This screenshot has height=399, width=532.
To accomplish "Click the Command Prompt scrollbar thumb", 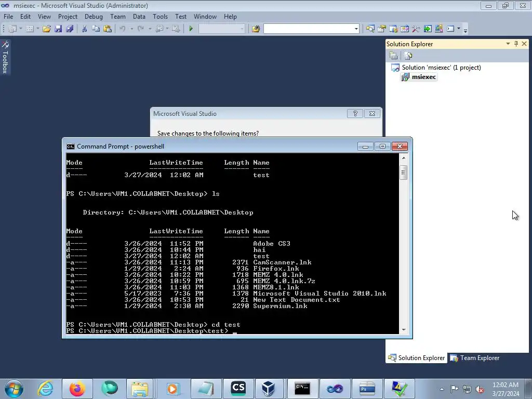I will click(403, 172).
